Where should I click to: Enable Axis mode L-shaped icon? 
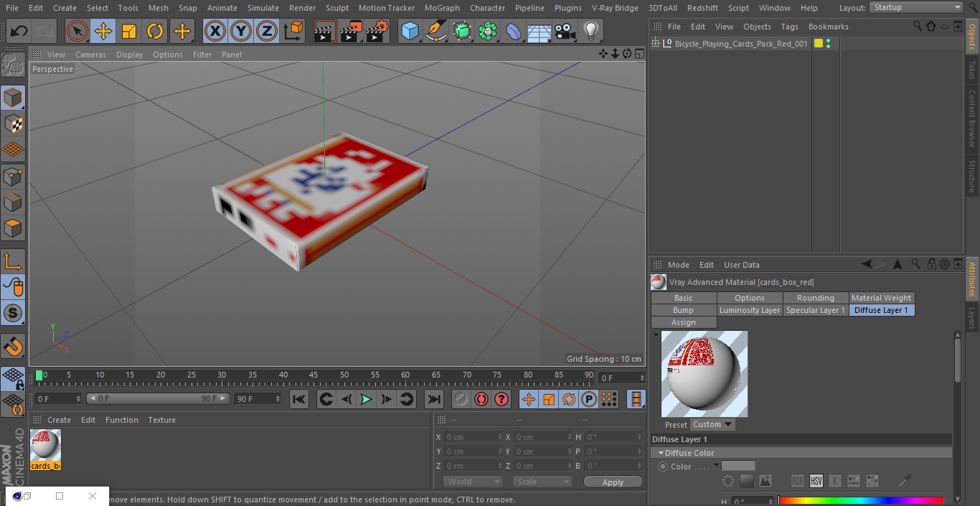pyautogui.click(x=13, y=261)
